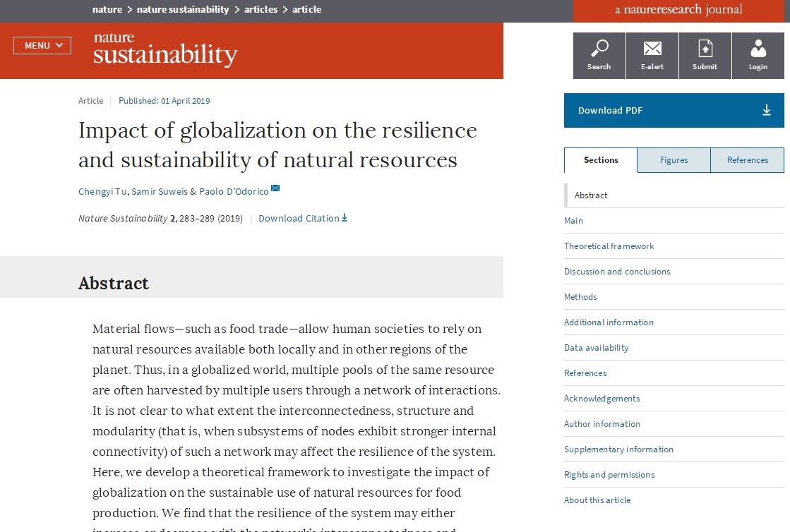
Task: Jump to Supplementary information section
Action: pos(618,449)
